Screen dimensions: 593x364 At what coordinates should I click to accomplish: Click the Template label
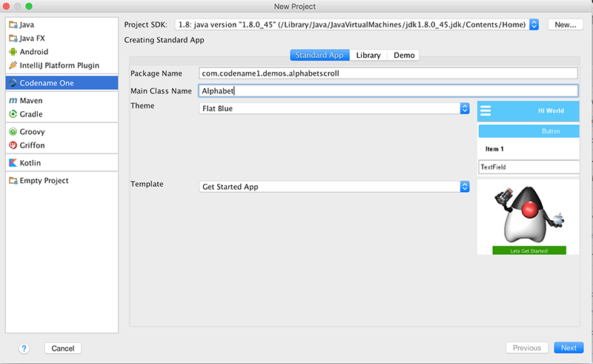tap(147, 184)
